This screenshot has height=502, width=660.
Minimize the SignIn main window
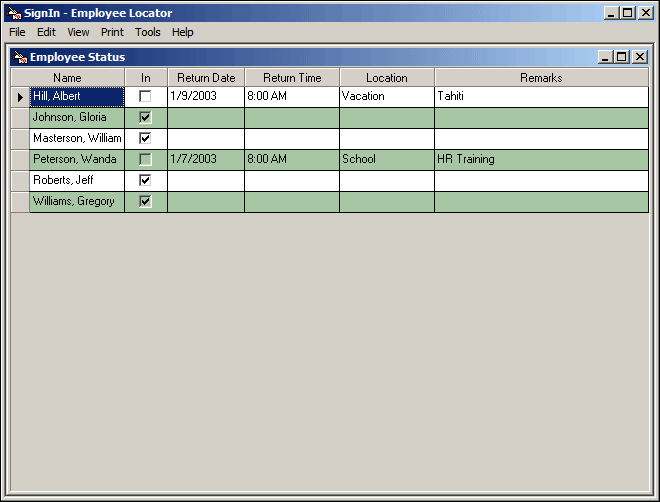[x=611, y=13]
